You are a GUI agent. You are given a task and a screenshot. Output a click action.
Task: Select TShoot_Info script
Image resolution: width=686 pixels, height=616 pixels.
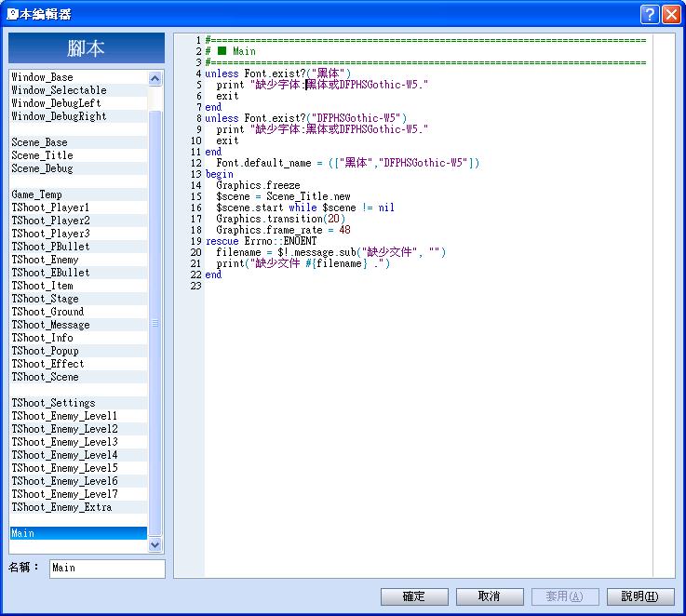pos(78,338)
